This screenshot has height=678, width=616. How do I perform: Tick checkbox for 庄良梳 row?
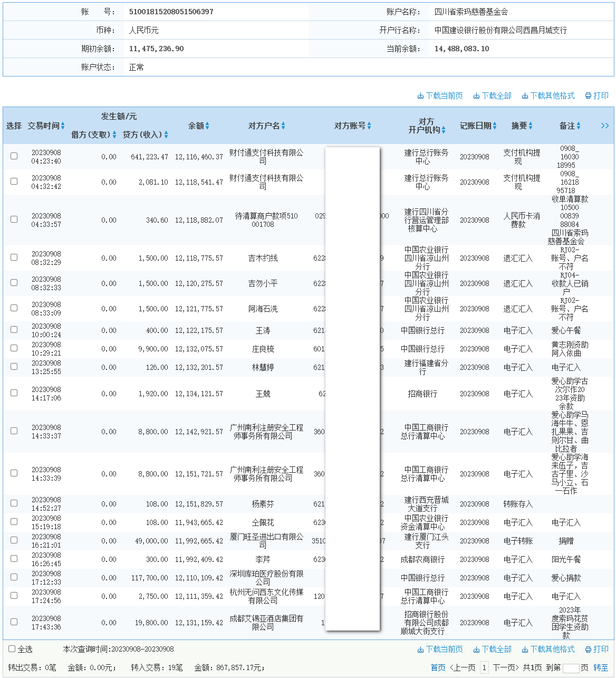[x=14, y=348]
